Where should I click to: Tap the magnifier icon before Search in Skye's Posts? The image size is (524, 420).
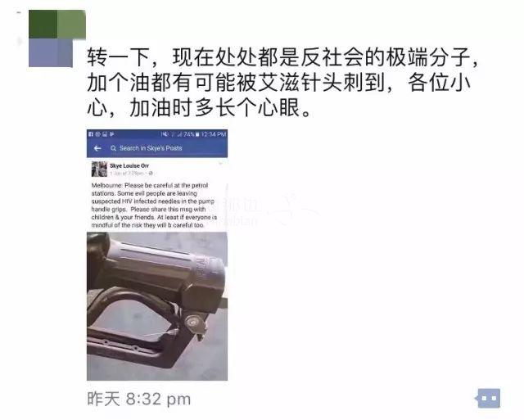coord(113,148)
